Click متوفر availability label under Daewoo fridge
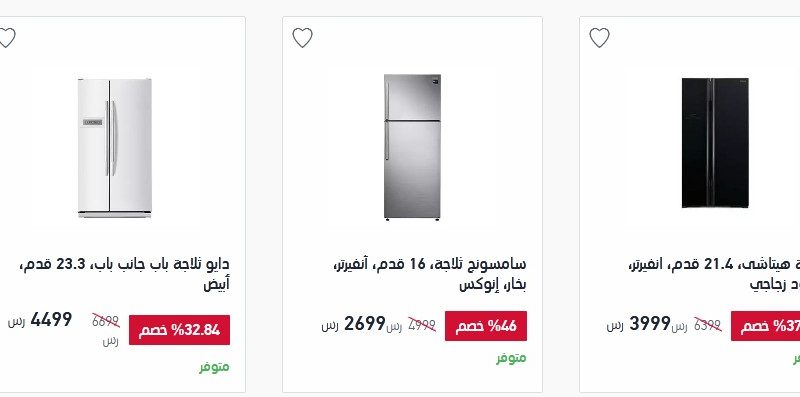800x397 pixels. pyautogui.click(x=214, y=367)
